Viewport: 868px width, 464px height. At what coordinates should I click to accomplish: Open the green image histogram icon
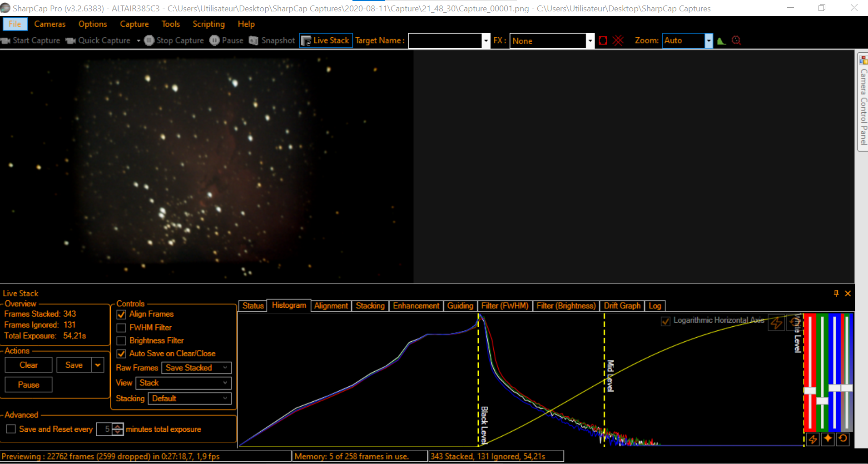pos(721,41)
